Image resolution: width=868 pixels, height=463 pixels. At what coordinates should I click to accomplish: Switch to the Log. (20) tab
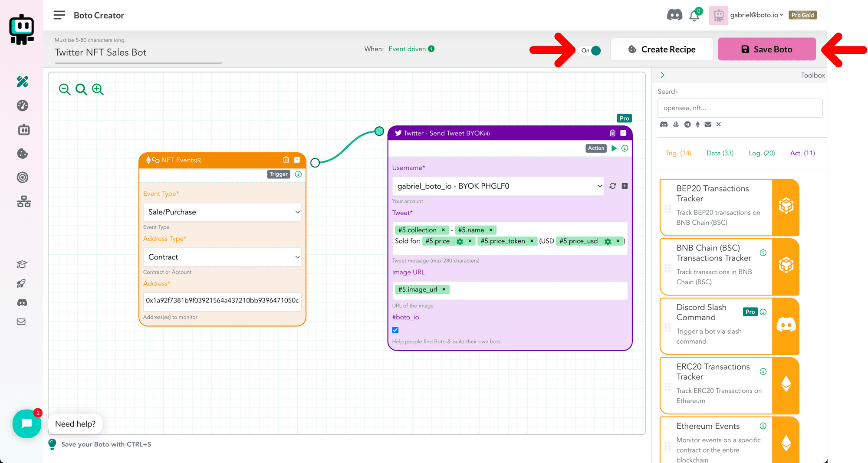click(762, 153)
